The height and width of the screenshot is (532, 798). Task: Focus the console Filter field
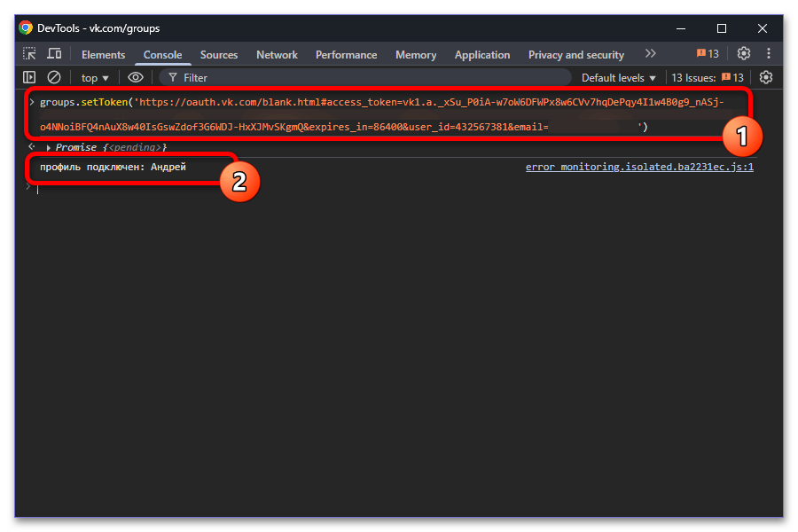tap(365, 77)
